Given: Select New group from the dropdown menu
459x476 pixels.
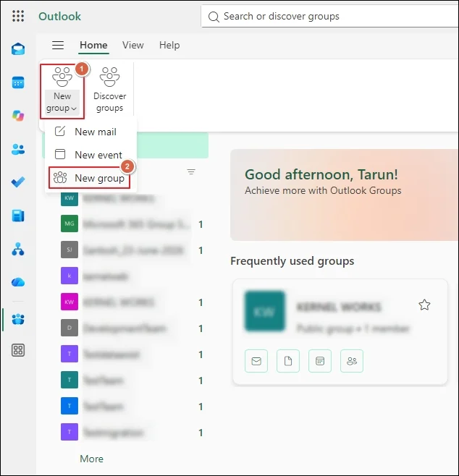Looking at the screenshot, I should (x=89, y=178).
